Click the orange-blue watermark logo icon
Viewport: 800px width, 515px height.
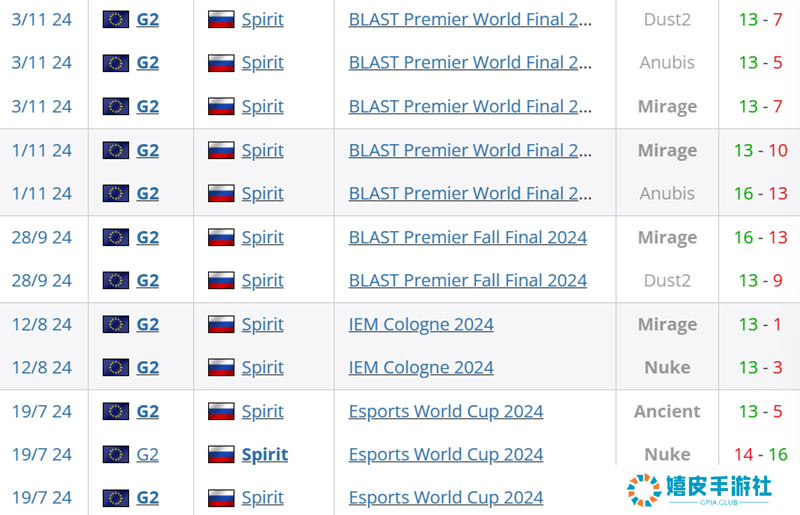pyautogui.click(x=644, y=490)
